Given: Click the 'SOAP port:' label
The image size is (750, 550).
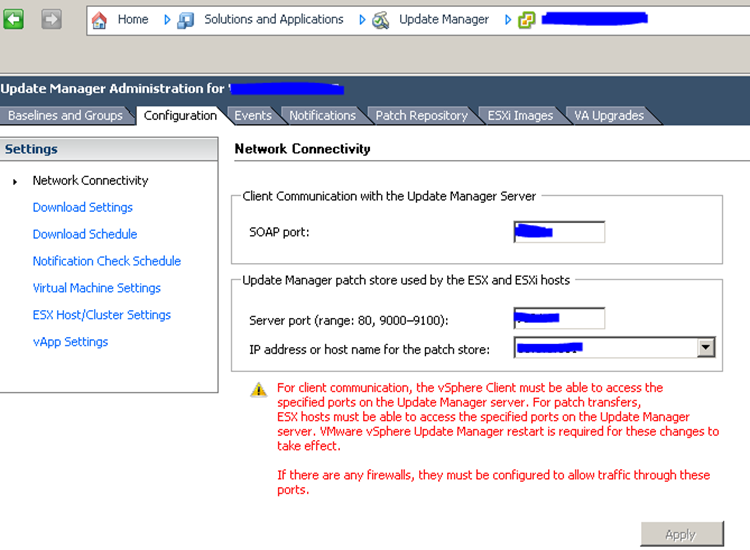Looking at the screenshot, I should click(x=279, y=232).
